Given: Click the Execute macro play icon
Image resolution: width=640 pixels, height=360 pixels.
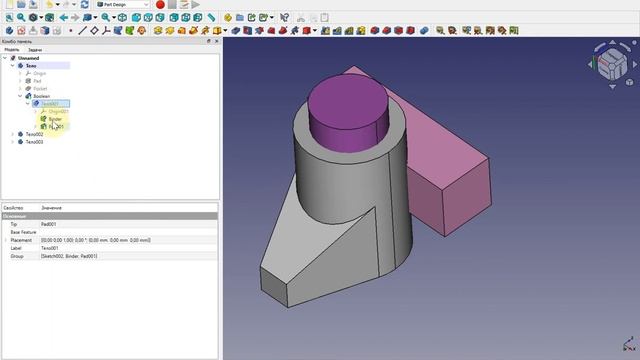Looking at the screenshot, I should 196,4.
